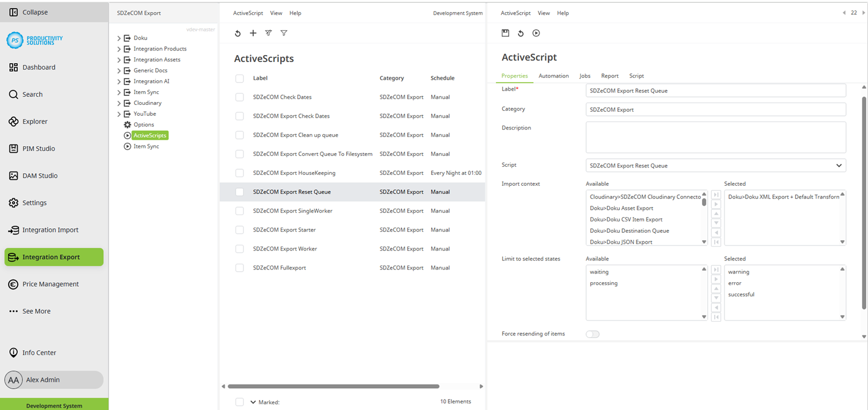The width and height of the screenshot is (868, 410).
Task: Check the checkbox for SDZeCOM Export HouseKeeping
Action: (x=239, y=173)
